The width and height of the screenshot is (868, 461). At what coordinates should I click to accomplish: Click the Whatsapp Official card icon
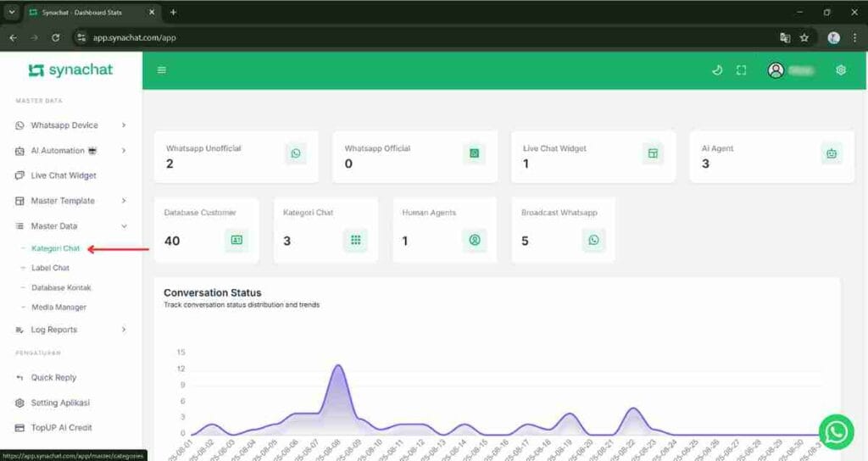click(x=474, y=153)
